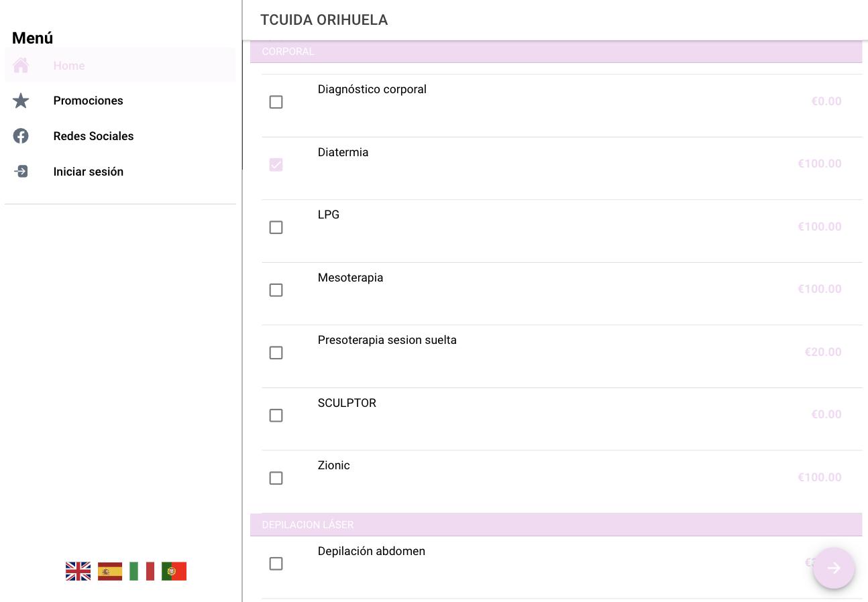Pick the Portuguese flag language icon
Screen dimensions: 868x602
[x=174, y=571]
